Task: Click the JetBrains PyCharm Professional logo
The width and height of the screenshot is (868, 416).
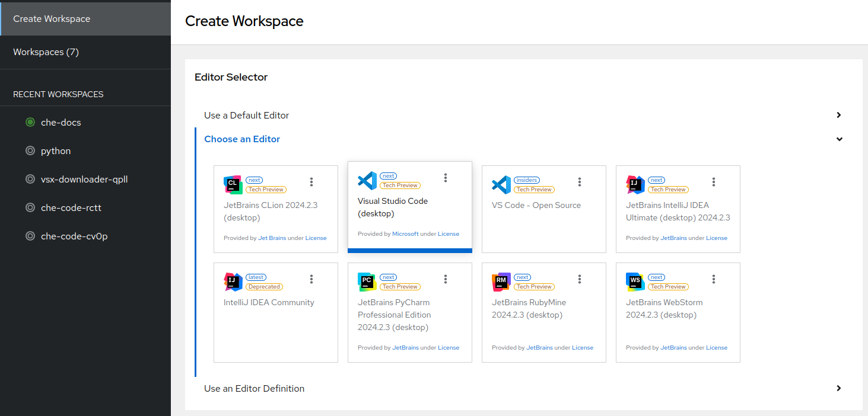Action: (x=367, y=281)
